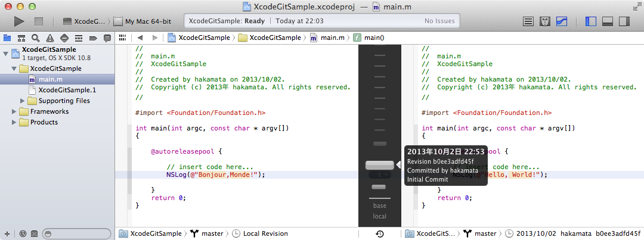Show the Breakpoint navigator

(x=93, y=38)
